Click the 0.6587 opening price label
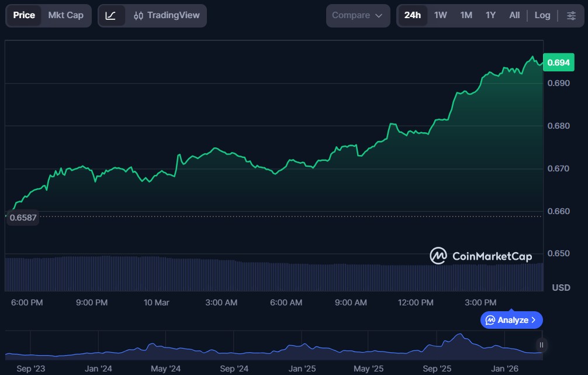This screenshot has width=588, height=375. pyautogui.click(x=23, y=218)
